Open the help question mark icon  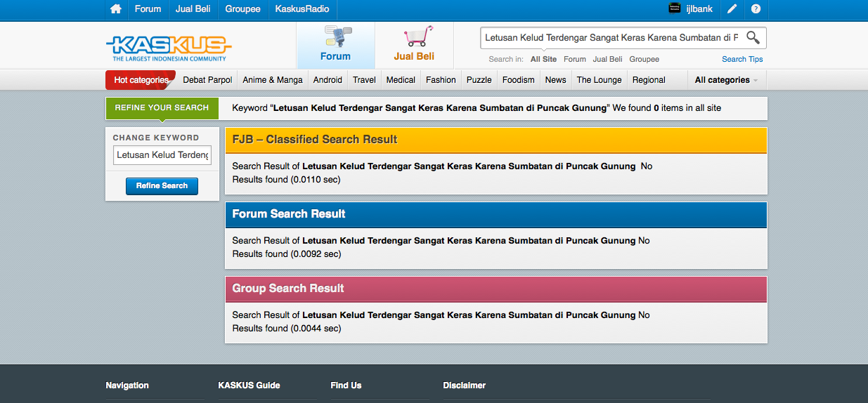tap(756, 9)
